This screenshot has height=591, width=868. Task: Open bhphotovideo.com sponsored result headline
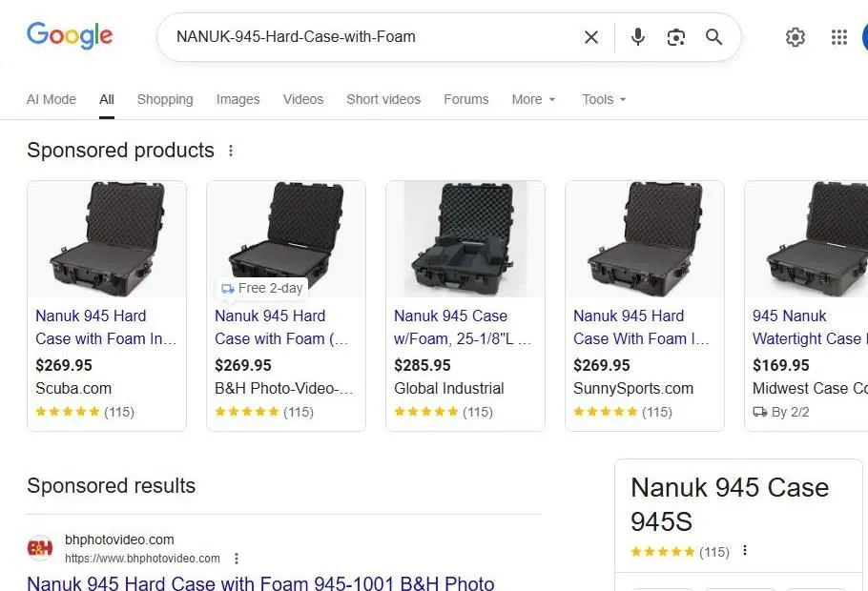tap(260, 583)
